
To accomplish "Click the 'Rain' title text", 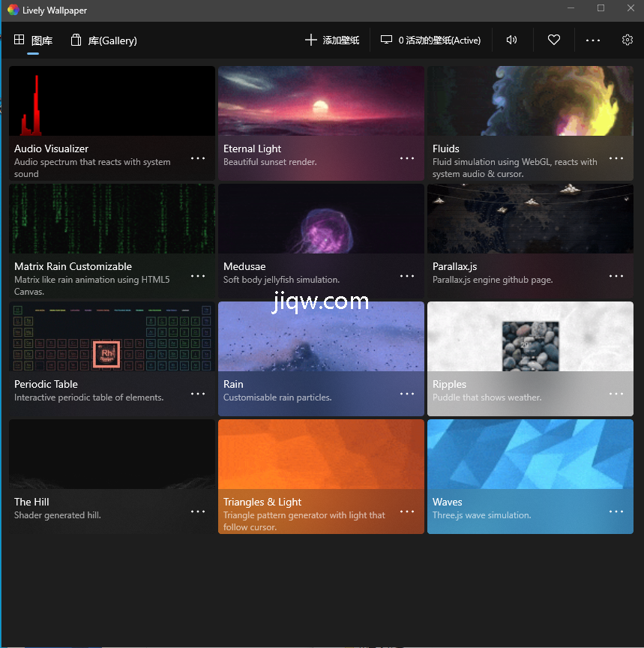I will (233, 384).
